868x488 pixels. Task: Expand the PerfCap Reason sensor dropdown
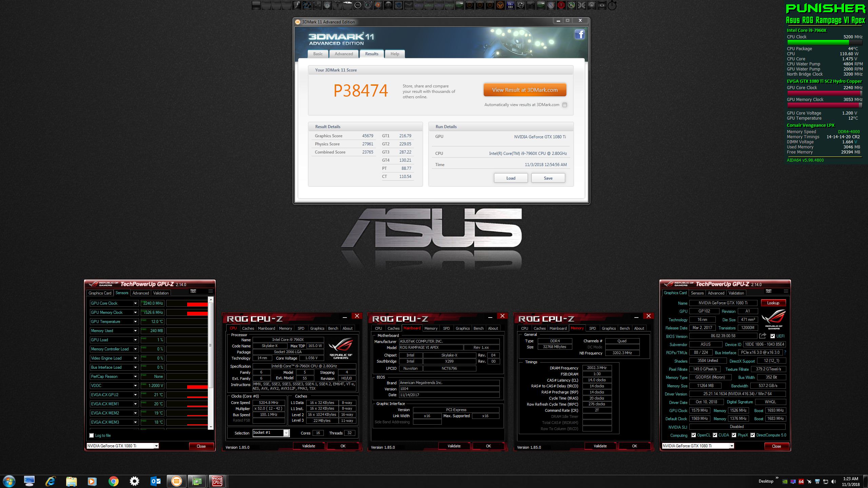tap(135, 377)
